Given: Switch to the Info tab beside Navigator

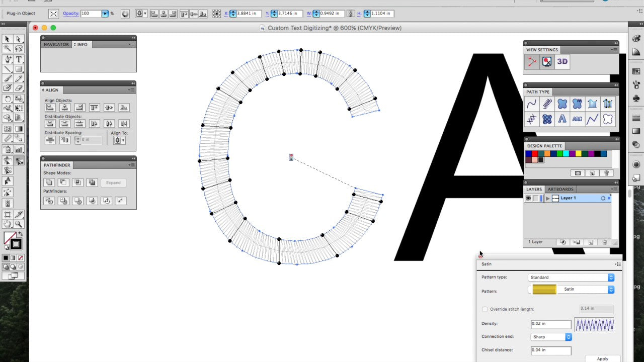Looking at the screenshot, I should pyautogui.click(x=81, y=44).
